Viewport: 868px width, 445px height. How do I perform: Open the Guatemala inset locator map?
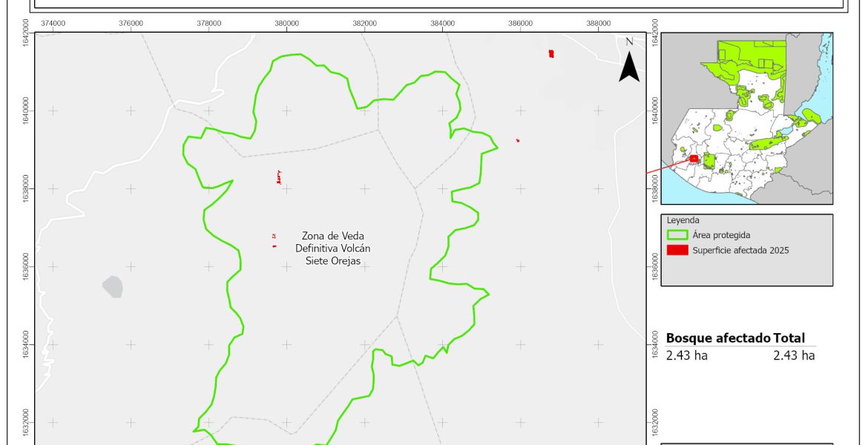pyautogui.click(x=746, y=118)
